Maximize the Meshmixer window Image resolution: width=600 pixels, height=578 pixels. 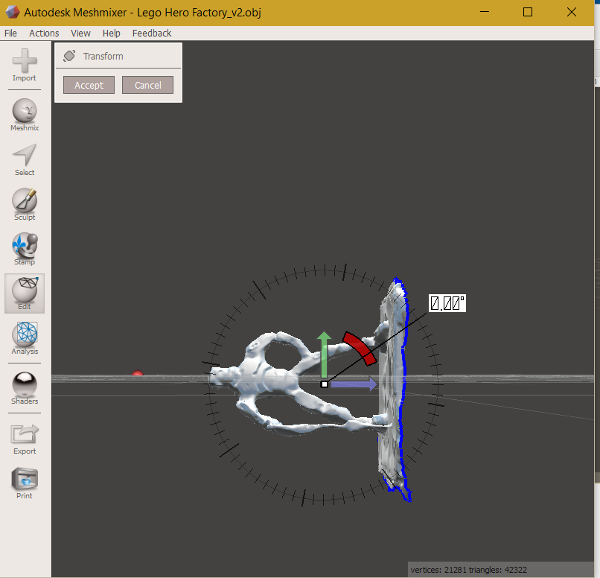[x=528, y=12]
